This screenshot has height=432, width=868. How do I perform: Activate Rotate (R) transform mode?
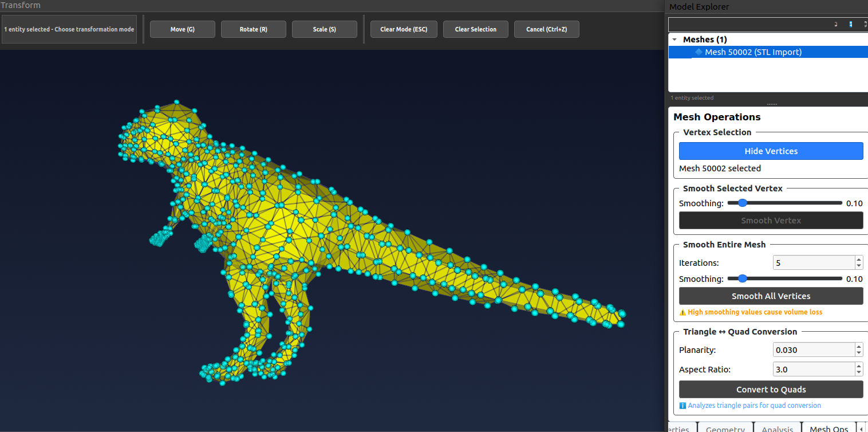pos(253,29)
